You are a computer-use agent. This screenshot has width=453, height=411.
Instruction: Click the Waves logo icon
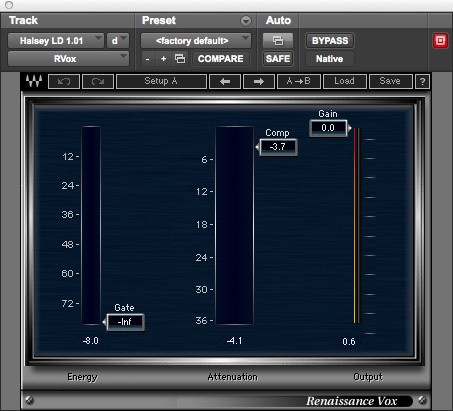point(34,81)
